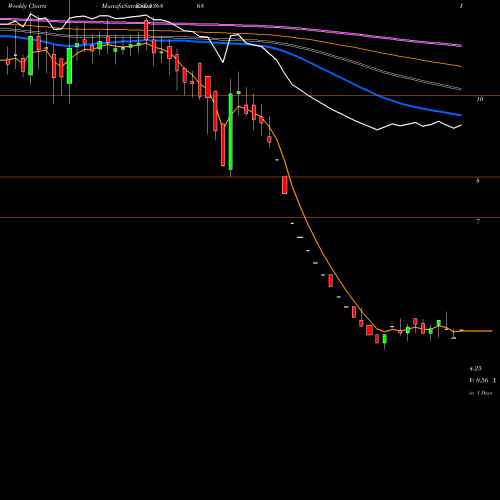Click the last price value "4.25"

(475, 368)
